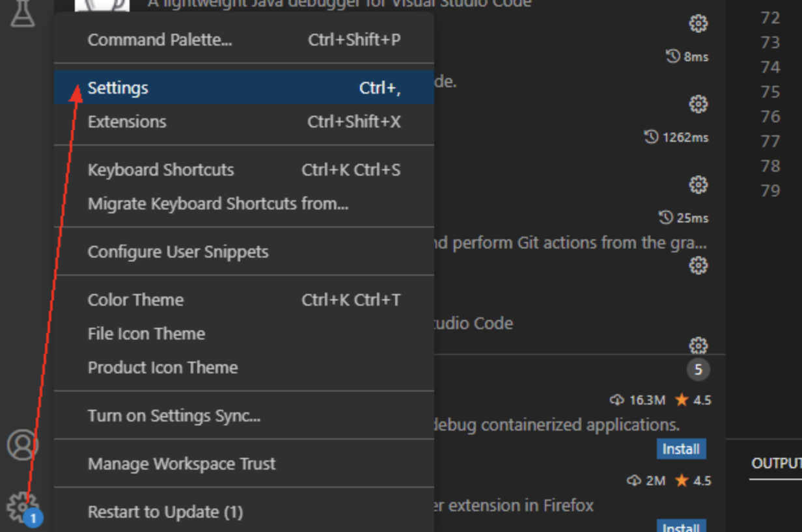This screenshot has height=532, width=802.
Task: Click the 2M download count
Action: tap(646, 481)
